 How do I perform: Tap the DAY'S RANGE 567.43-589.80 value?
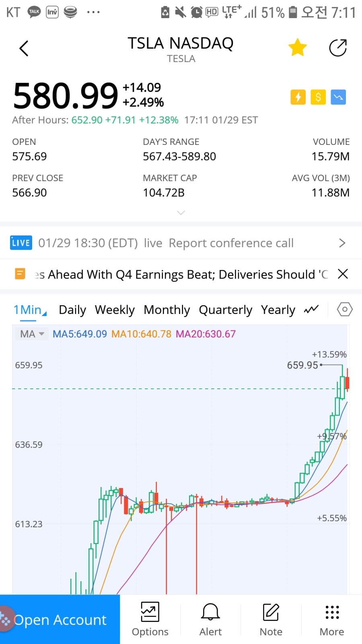point(179,156)
